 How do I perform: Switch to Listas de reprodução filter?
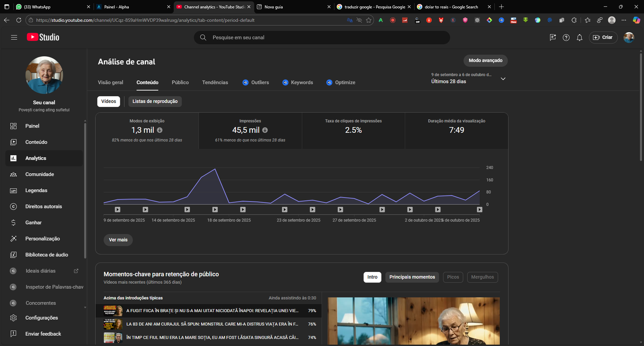[155, 101]
